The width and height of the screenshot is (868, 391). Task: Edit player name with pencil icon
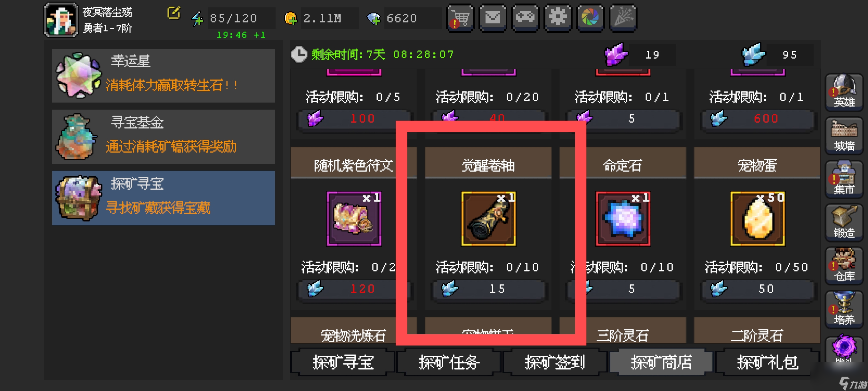[173, 13]
